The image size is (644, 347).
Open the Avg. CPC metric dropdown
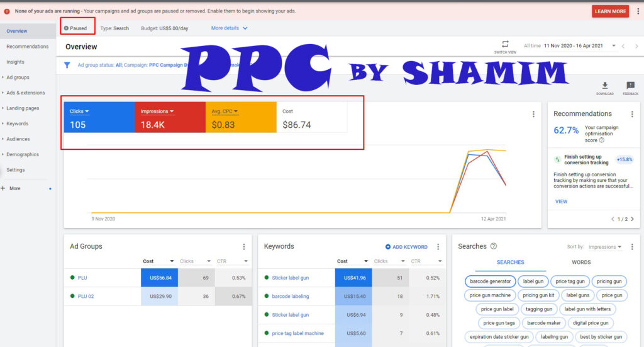[x=225, y=111]
